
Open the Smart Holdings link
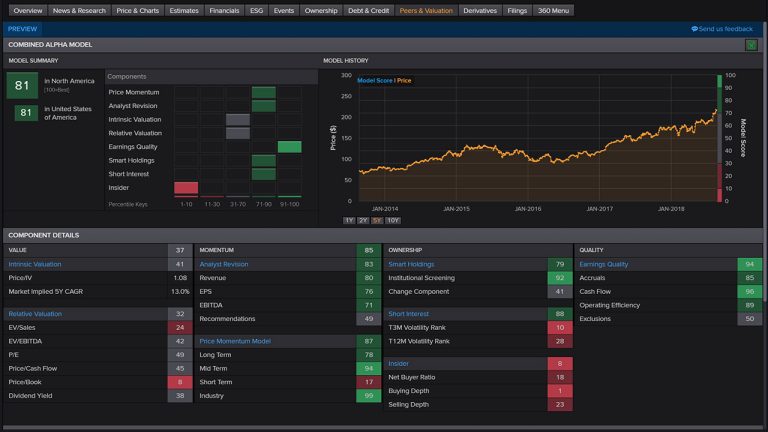pyautogui.click(x=410, y=264)
